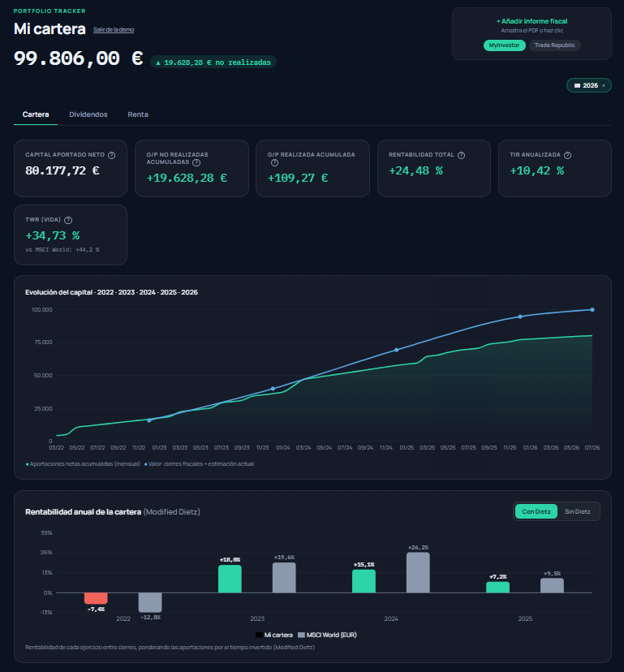The width and height of the screenshot is (624, 672).
Task: Click blue data point near 12/23 on chart
Action: [273, 389]
